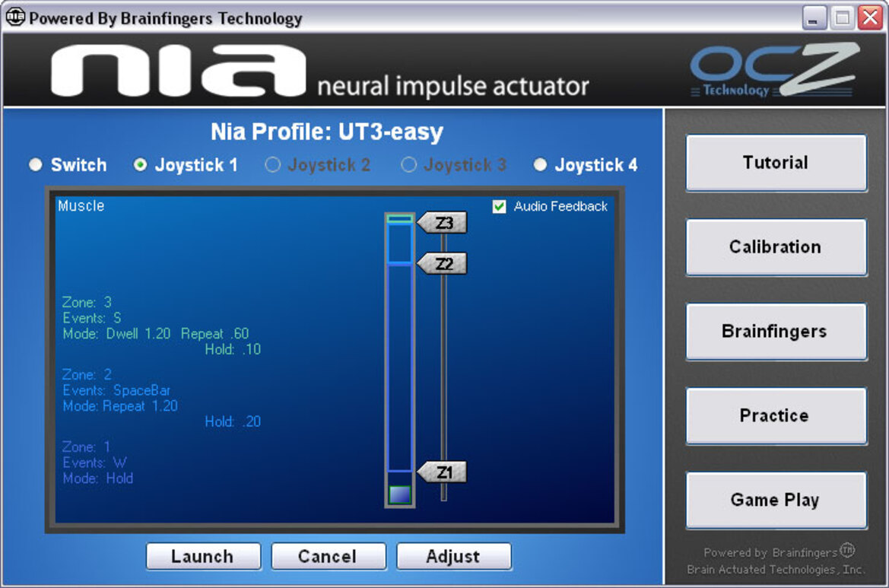889x588 pixels.
Task: Launch the UT3-easy profile
Action: pos(203,556)
